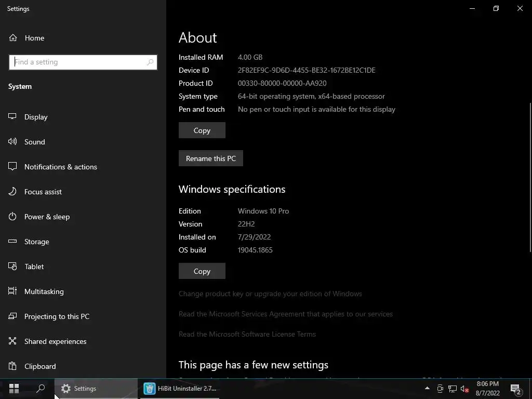Screen dimensions: 532x399
Task: Click the Windows specifications heading
Action: (x=232, y=189)
